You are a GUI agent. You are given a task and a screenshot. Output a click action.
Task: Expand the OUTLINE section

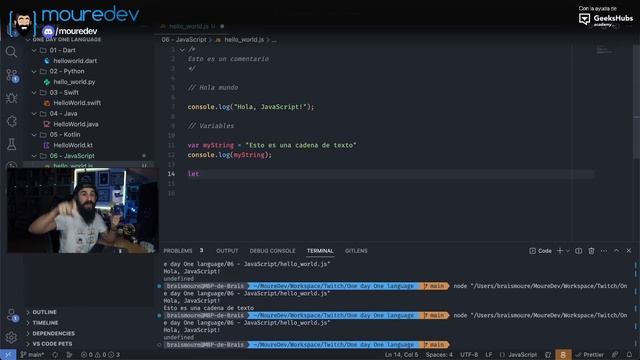pos(44,312)
